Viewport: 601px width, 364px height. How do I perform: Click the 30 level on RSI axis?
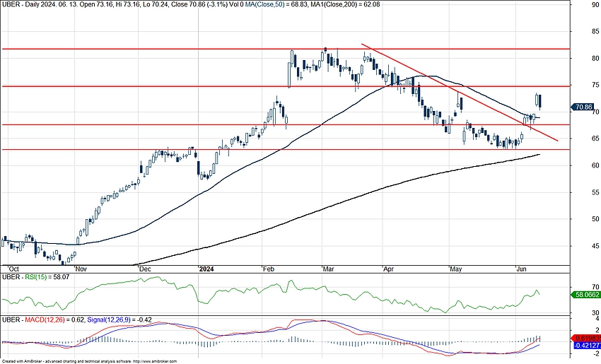point(595,312)
